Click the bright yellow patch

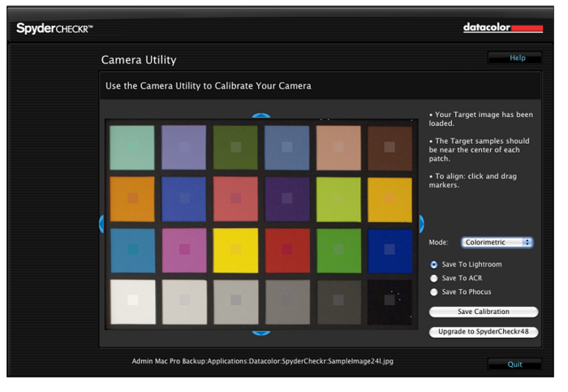[x=236, y=250]
